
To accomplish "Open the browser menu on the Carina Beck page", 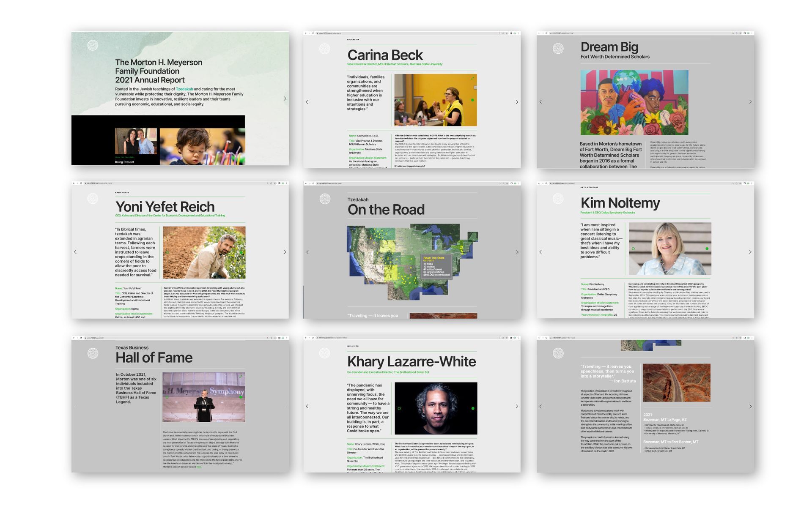I will (x=519, y=33).
